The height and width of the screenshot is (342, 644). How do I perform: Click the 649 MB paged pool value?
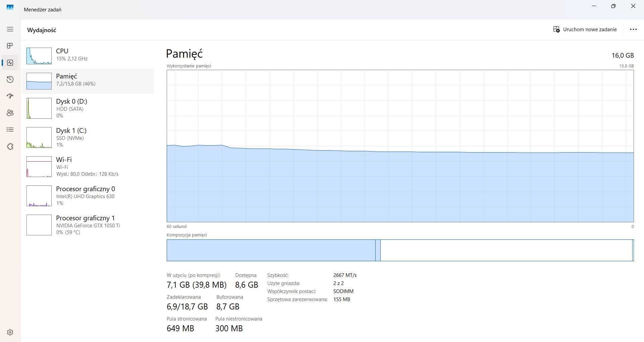180,329
